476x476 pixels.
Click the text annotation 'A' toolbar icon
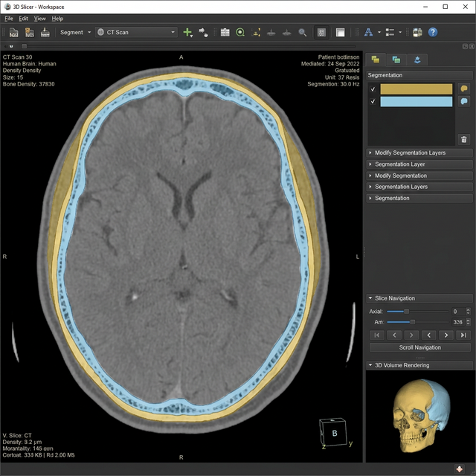coord(368,33)
